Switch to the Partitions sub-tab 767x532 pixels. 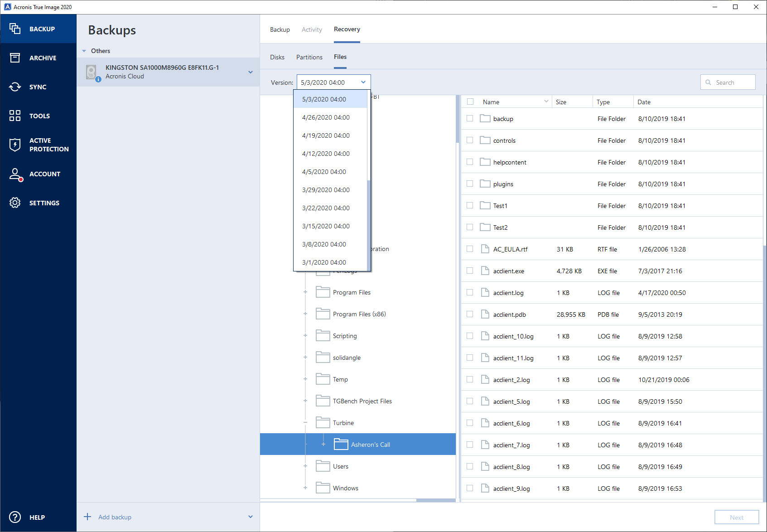tap(309, 57)
